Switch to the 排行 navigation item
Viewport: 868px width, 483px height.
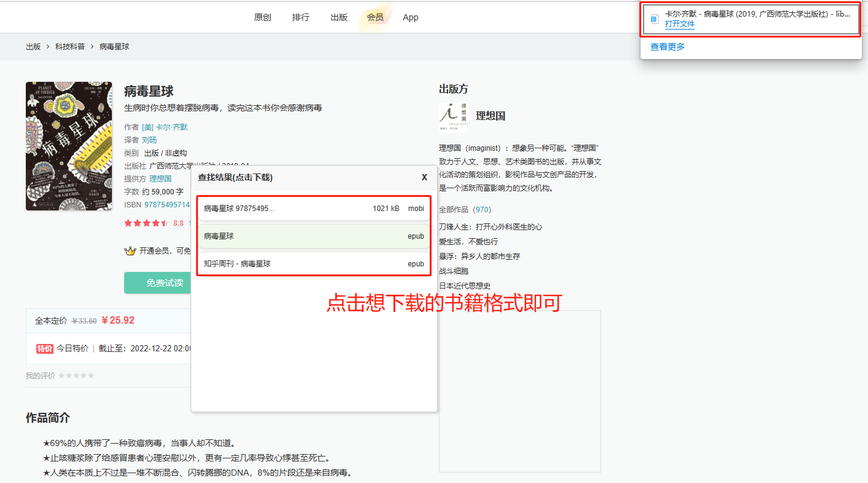click(301, 17)
